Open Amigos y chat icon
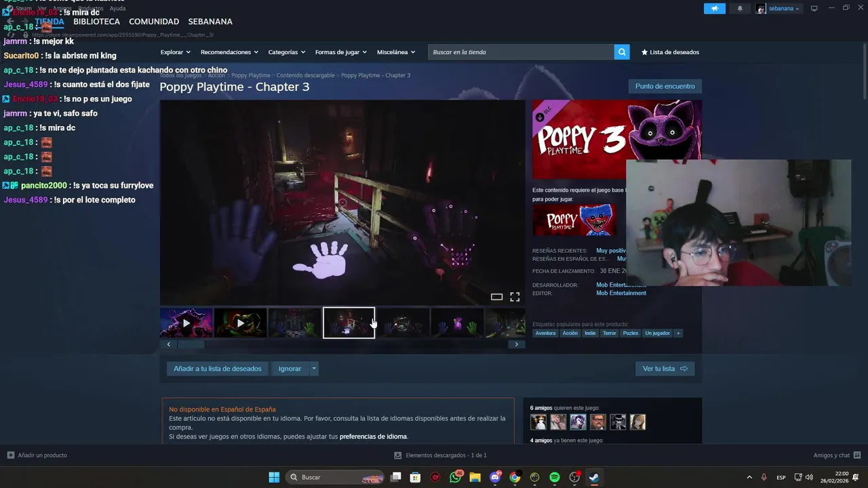This screenshot has height=488, width=868. point(857,455)
